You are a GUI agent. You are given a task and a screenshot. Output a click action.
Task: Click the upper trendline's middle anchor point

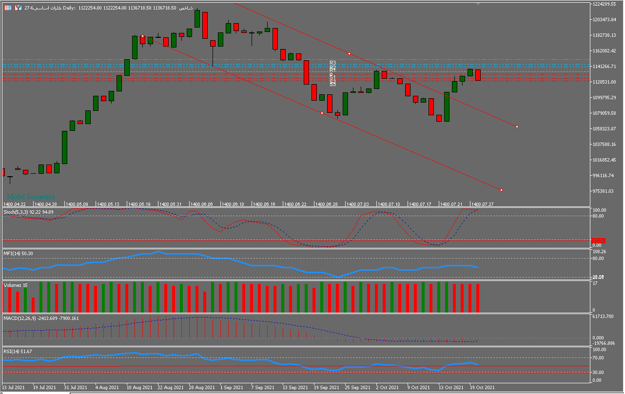[x=349, y=53]
